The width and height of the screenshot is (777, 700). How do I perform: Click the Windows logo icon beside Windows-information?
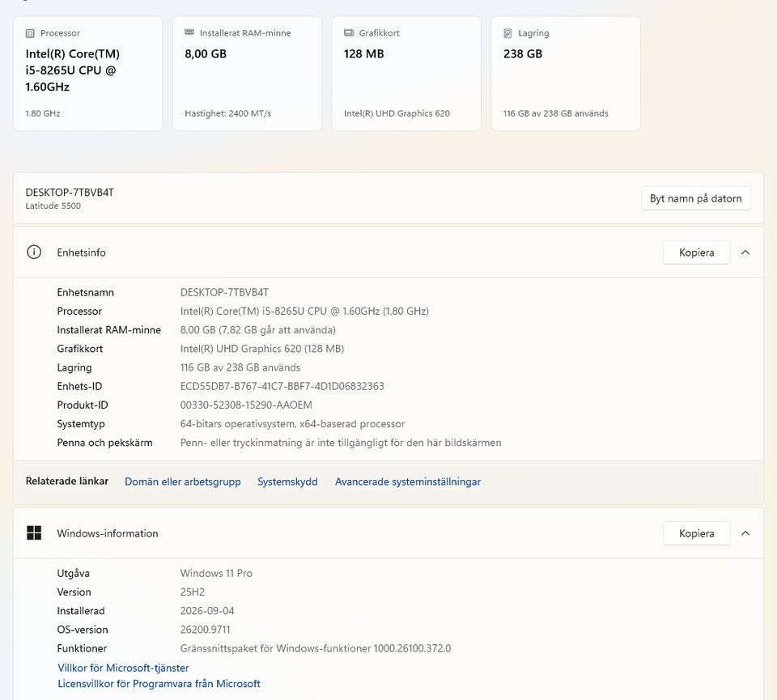click(x=34, y=533)
